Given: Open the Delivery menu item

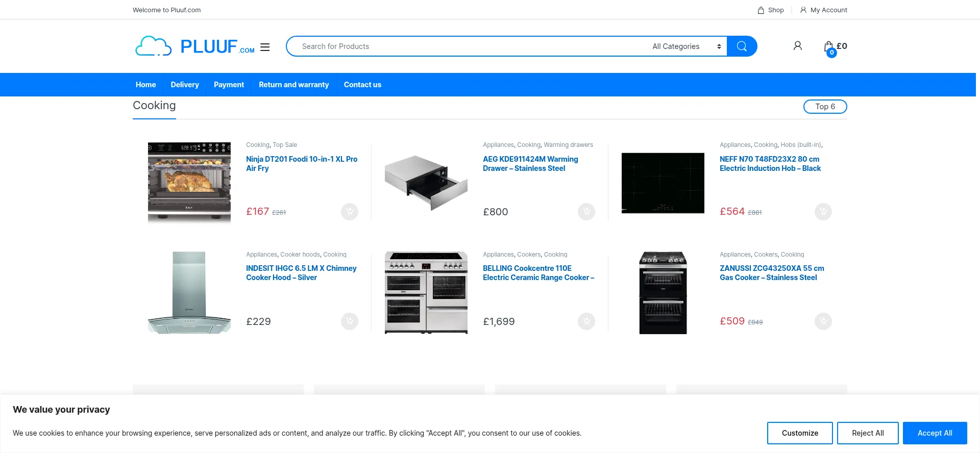Looking at the screenshot, I should (185, 85).
